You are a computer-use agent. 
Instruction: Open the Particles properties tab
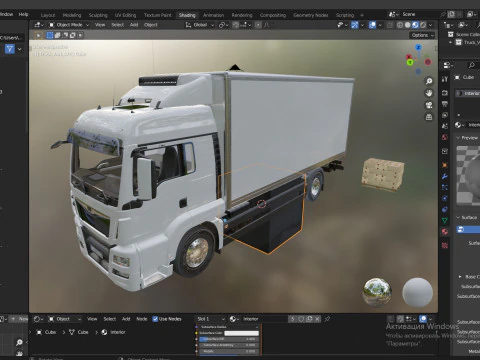coord(445,187)
